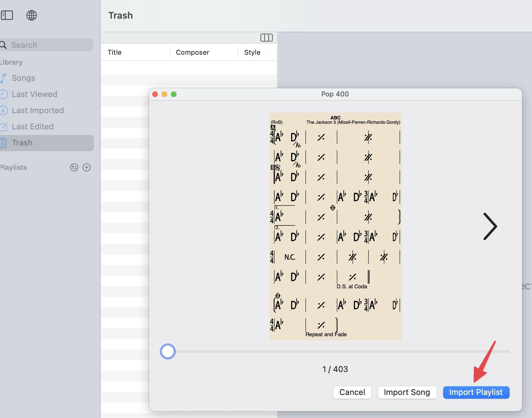Viewport: 532px width, 418px height.
Task: Show Last Edited songs
Action: pos(33,127)
